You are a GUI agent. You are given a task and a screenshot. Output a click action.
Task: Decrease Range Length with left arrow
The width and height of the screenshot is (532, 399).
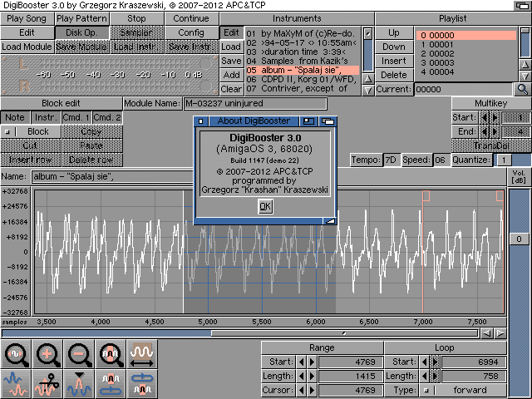pos(301,377)
